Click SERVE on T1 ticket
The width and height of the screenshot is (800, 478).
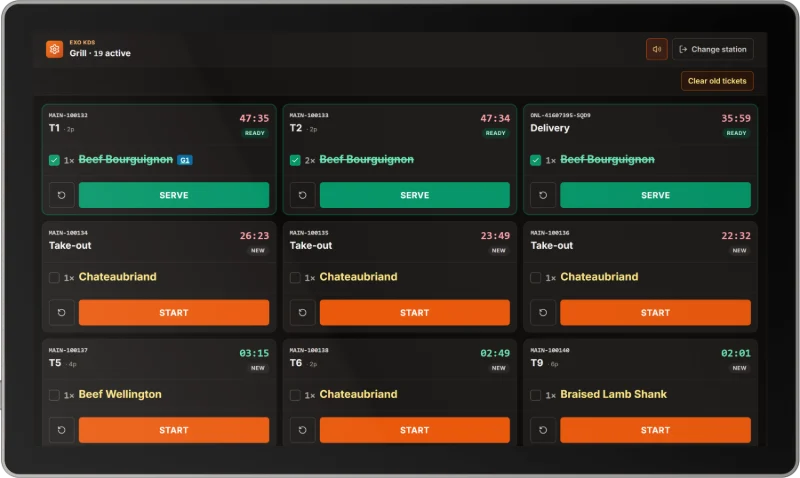174,195
